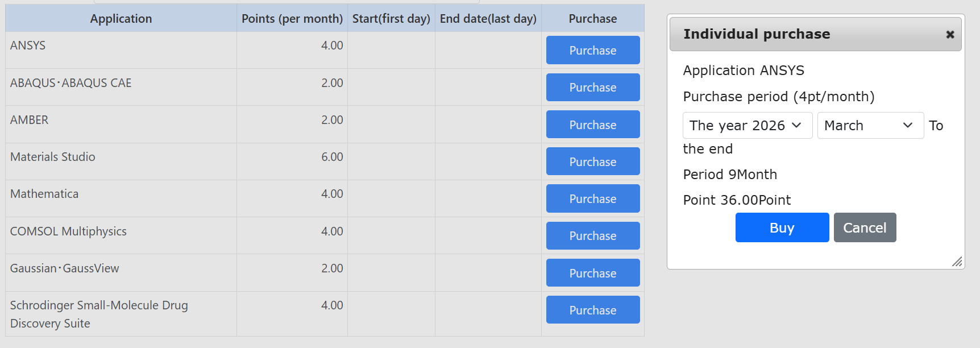Screen dimensions: 980x348
Task: Purchase Mathematica license
Action: [592, 199]
